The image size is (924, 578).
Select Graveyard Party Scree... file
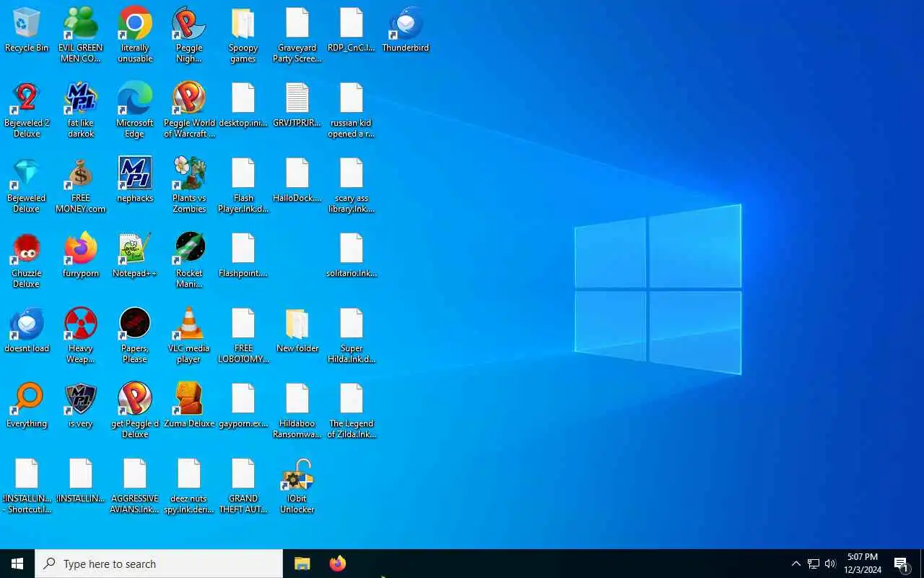point(297,35)
